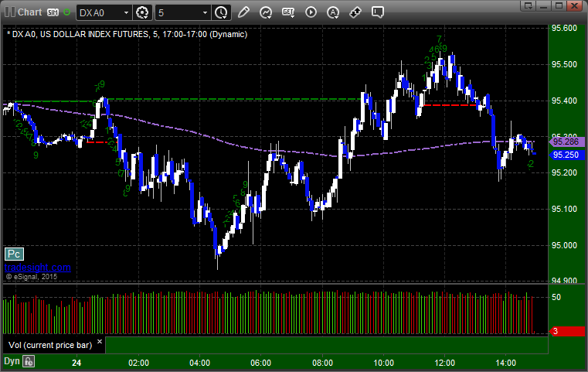Select the Vol (current price bar) tab
The width and height of the screenshot is (588, 372).
50,345
